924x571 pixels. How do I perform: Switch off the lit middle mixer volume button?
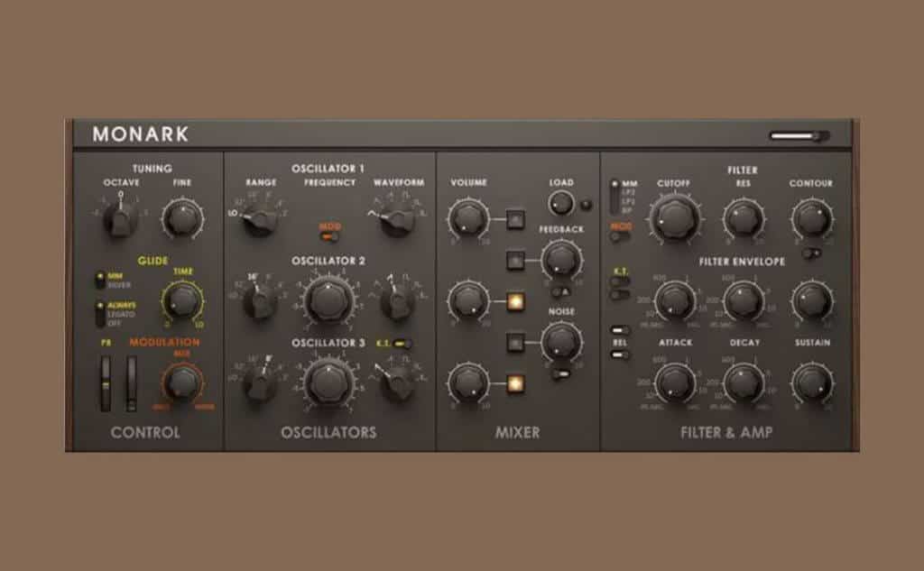point(515,301)
